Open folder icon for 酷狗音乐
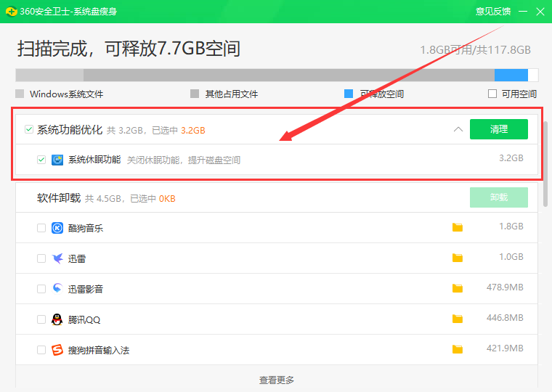Viewport: 552px width, 392px height. pyautogui.click(x=458, y=227)
